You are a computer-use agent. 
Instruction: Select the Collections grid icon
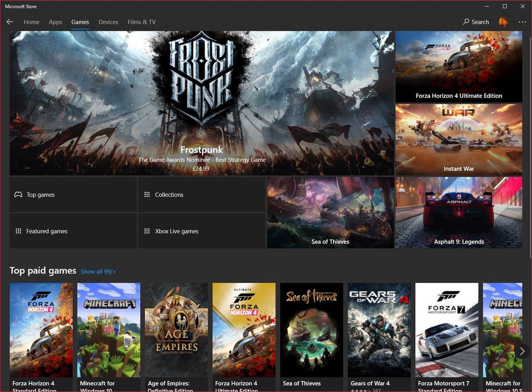[147, 194]
